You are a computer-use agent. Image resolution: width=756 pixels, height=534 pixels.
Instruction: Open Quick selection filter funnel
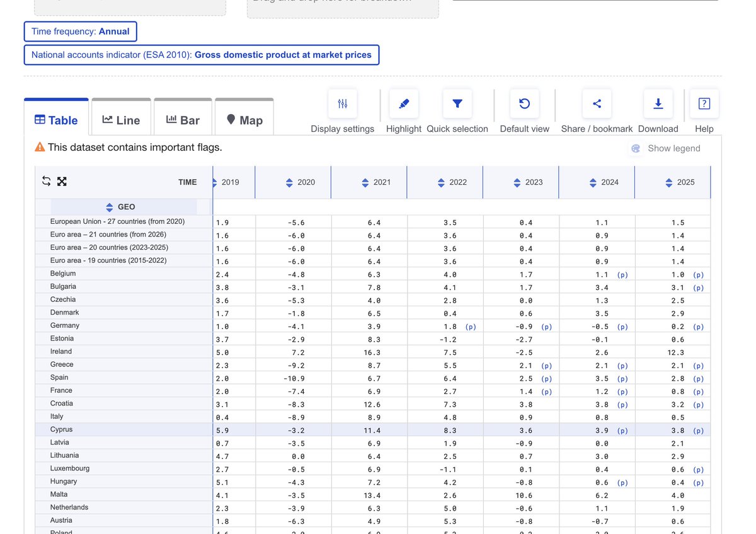click(x=457, y=104)
